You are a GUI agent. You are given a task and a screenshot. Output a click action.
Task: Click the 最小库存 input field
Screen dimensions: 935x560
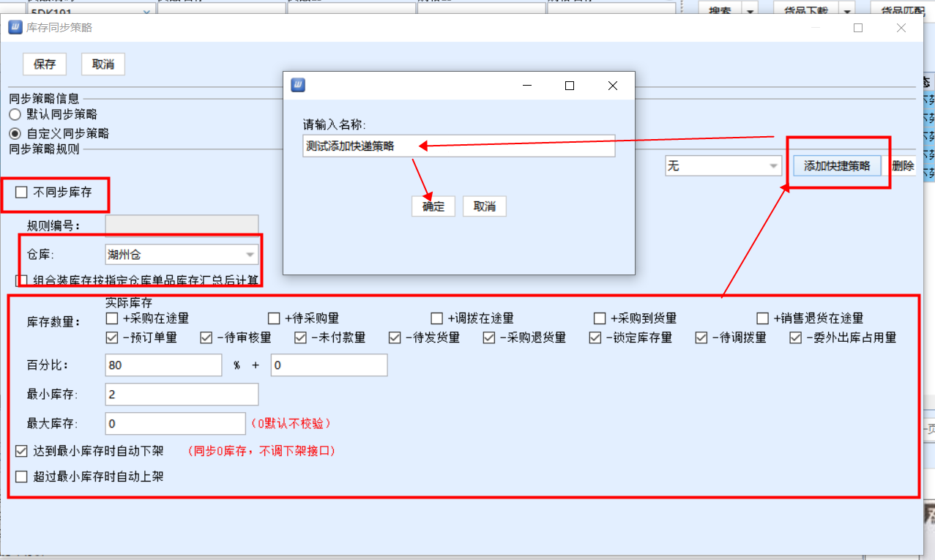tap(182, 395)
